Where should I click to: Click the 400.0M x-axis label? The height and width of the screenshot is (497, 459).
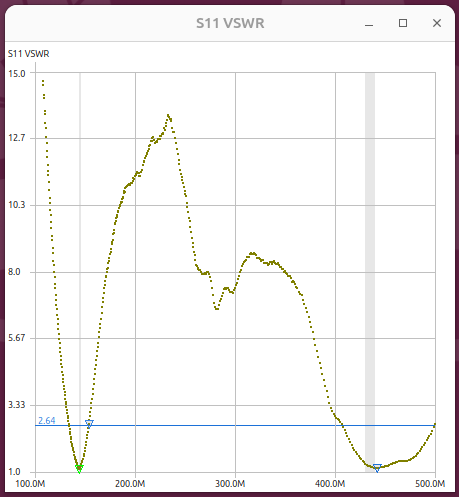click(x=330, y=483)
